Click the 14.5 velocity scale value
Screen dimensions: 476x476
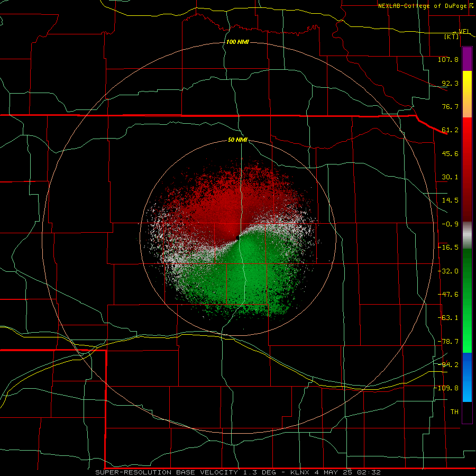[450, 200]
